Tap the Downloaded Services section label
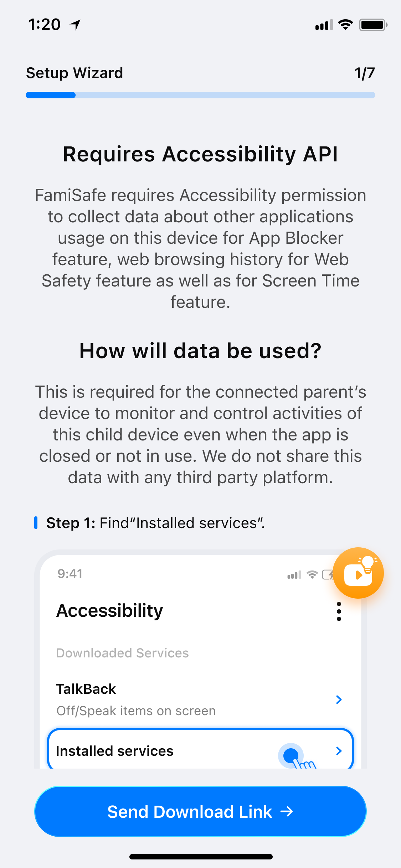This screenshot has width=401, height=868. click(x=123, y=653)
